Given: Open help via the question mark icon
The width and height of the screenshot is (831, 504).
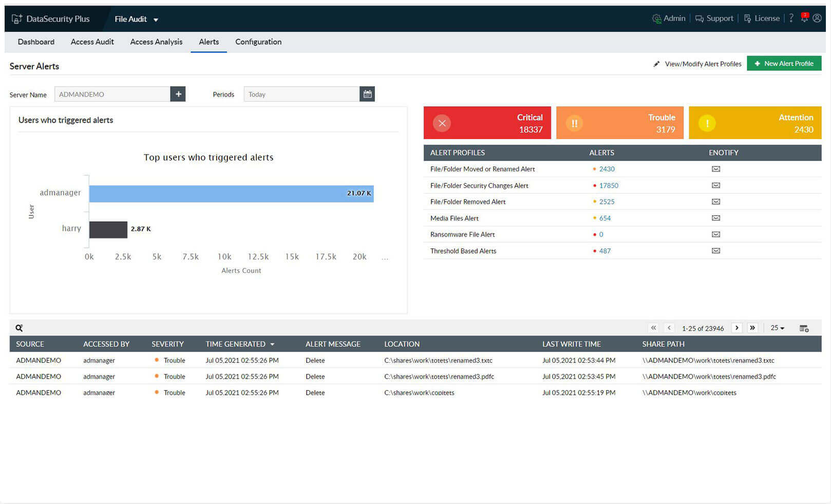Looking at the screenshot, I should (791, 18).
